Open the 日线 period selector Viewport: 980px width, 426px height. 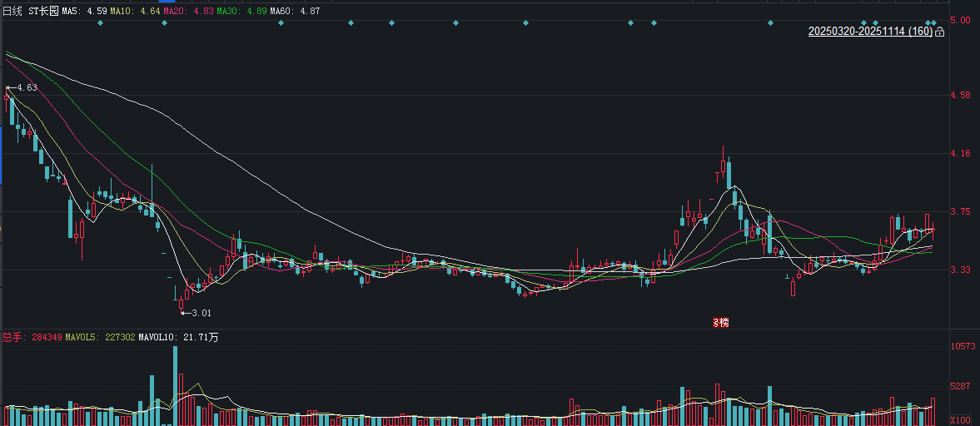pos(13,11)
